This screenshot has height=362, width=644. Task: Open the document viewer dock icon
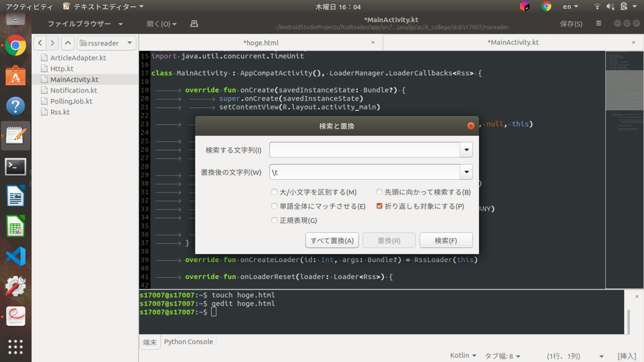(x=16, y=317)
